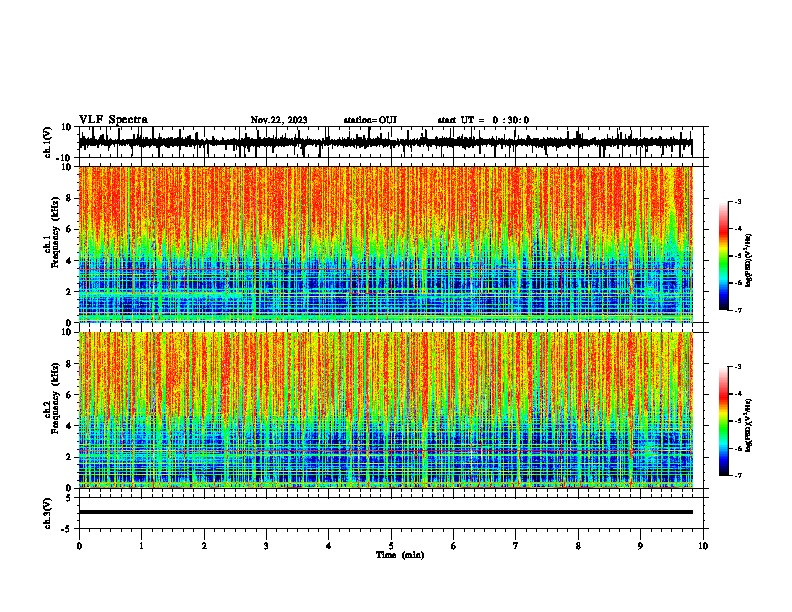Click the ch.1 voltage waveform trace
Image resolution: width=792 pixels, height=612 pixels.
point(385,142)
